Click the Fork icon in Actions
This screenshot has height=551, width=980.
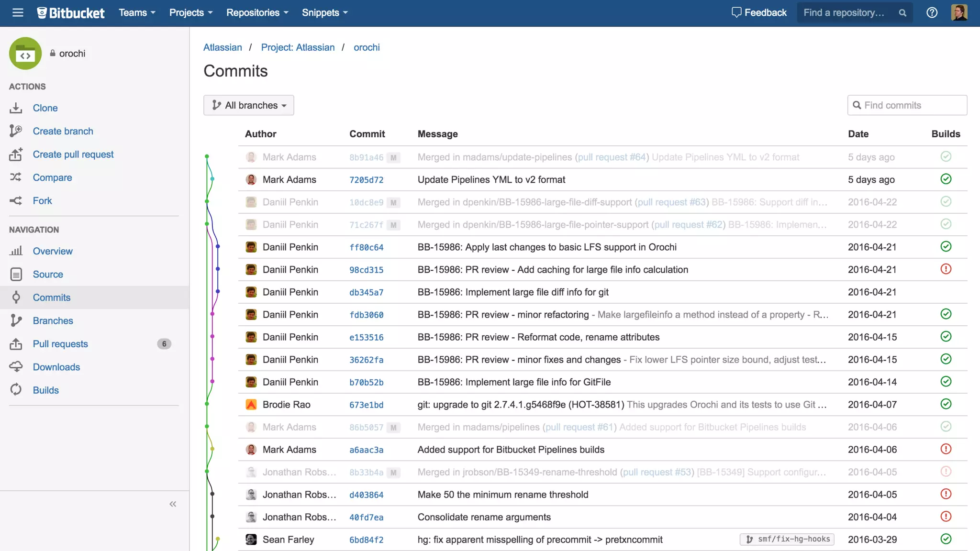(16, 201)
